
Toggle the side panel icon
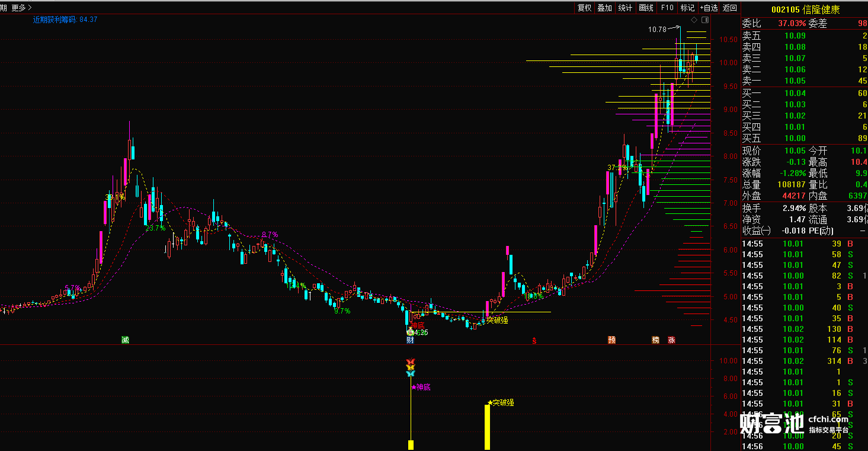[704, 20]
